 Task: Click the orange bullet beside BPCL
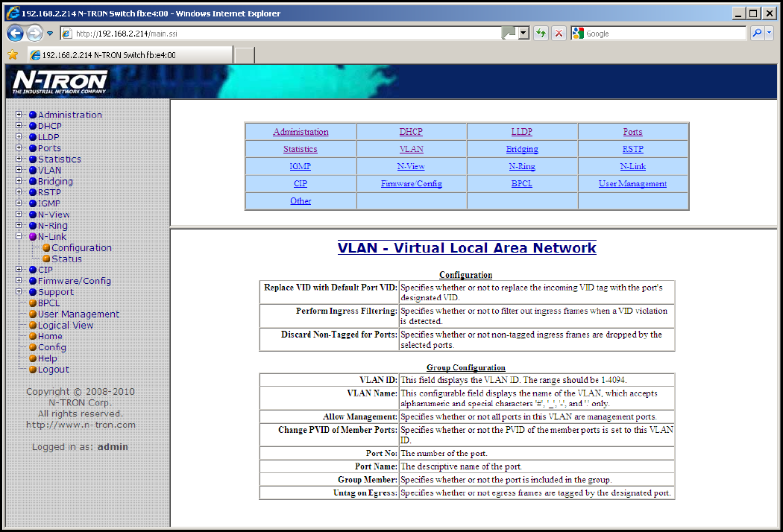pyautogui.click(x=33, y=303)
